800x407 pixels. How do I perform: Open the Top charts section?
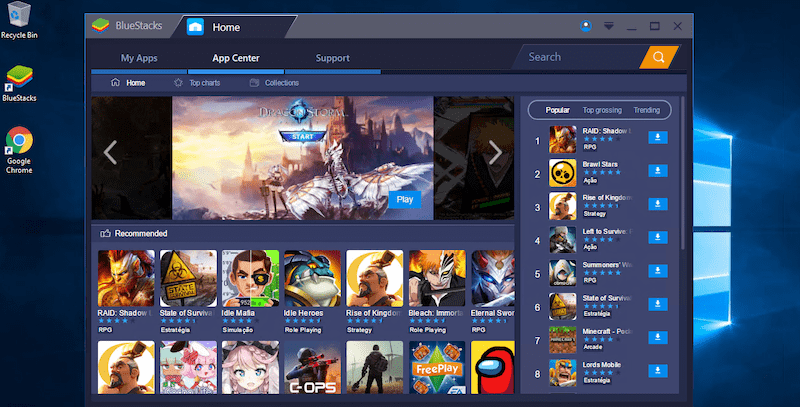click(197, 83)
